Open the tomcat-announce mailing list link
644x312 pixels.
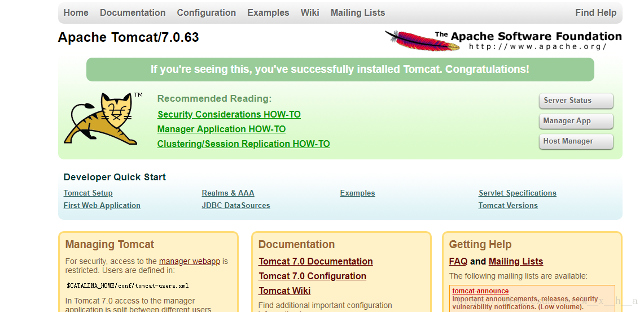[x=480, y=291]
